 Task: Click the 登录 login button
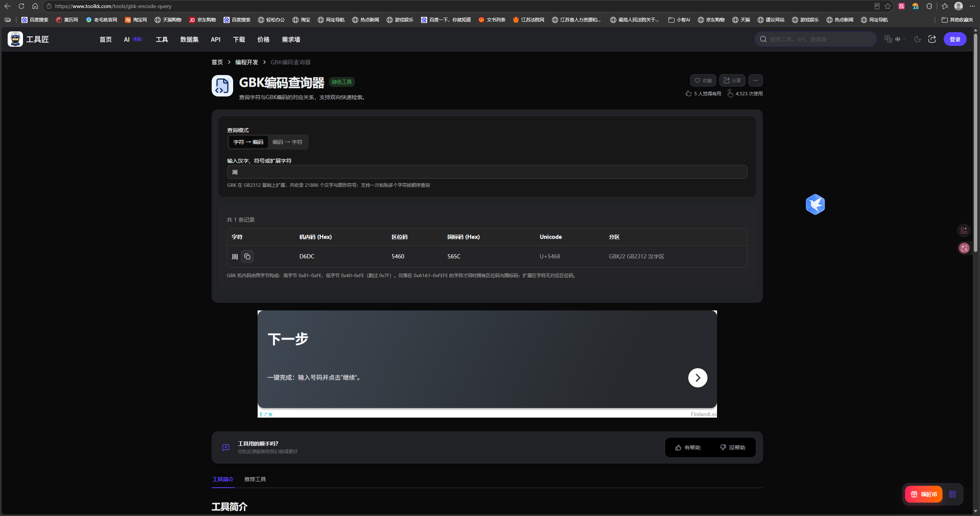[x=955, y=39]
